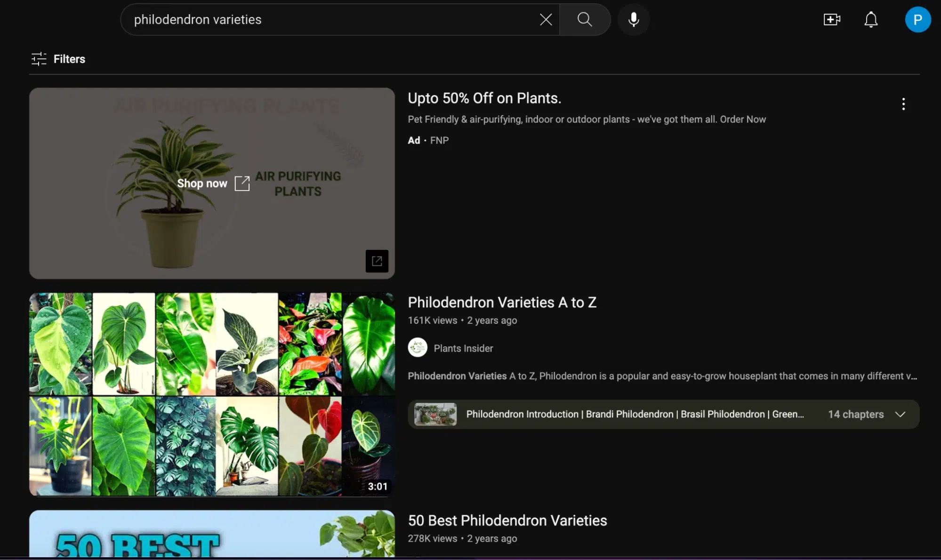
Task: Open notifications bell
Action: (x=871, y=19)
